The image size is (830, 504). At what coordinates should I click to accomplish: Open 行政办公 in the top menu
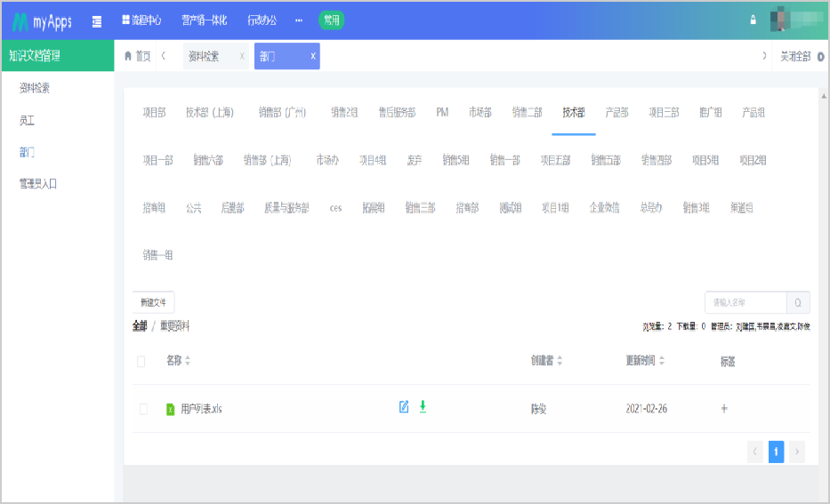tap(262, 20)
